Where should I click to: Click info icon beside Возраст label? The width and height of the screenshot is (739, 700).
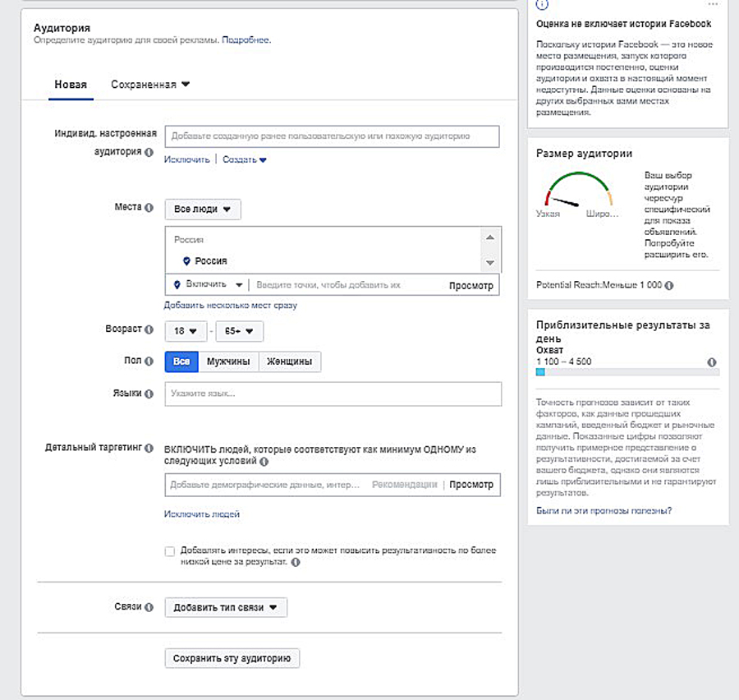[149, 329]
